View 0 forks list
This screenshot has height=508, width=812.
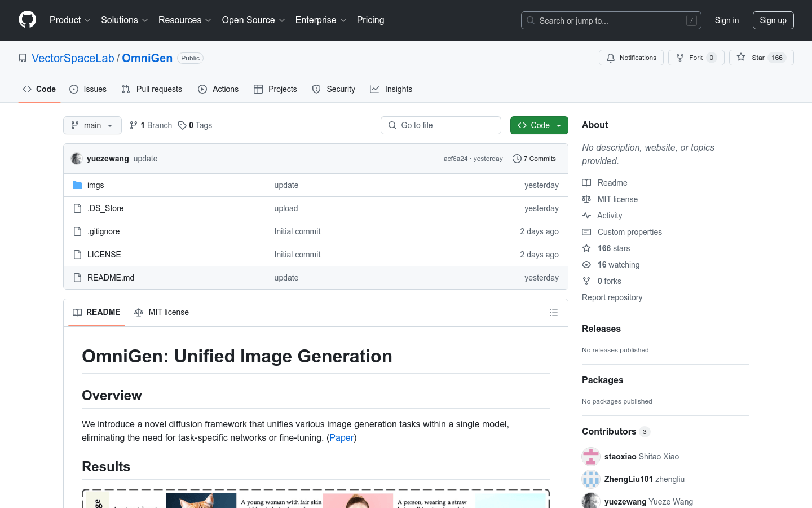click(602, 281)
